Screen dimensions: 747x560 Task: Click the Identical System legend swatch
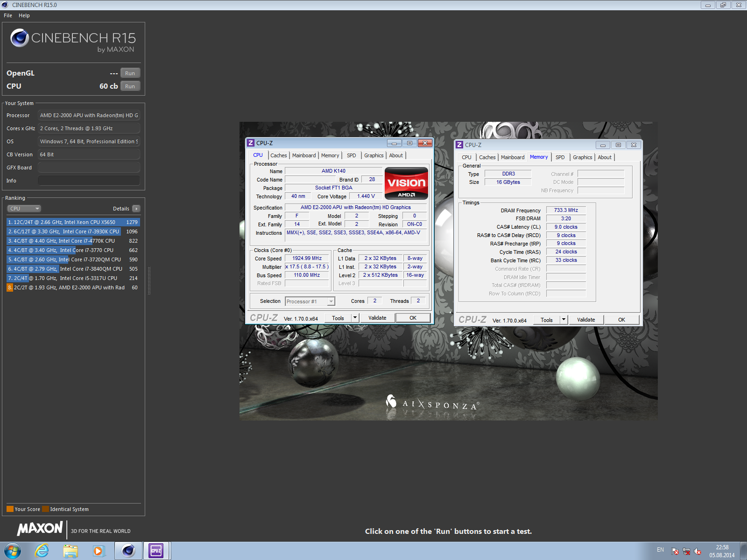(x=45, y=509)
